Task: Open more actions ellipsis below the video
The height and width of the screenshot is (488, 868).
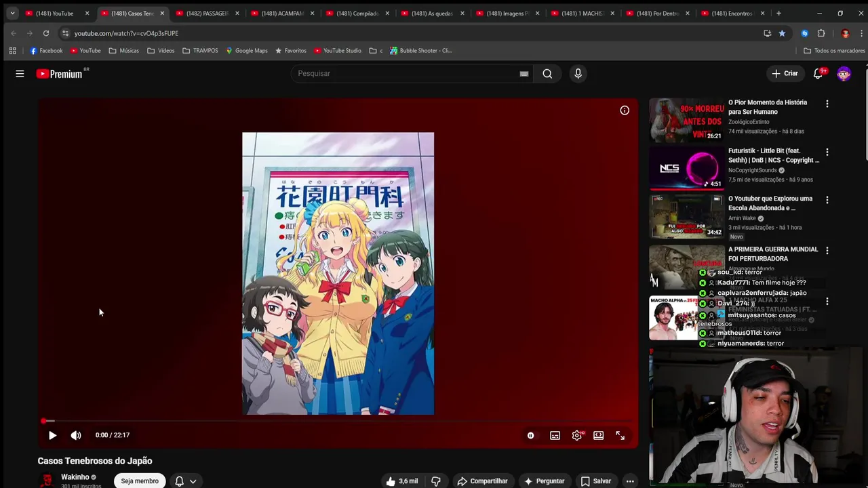Action: (x=630, y=481)
